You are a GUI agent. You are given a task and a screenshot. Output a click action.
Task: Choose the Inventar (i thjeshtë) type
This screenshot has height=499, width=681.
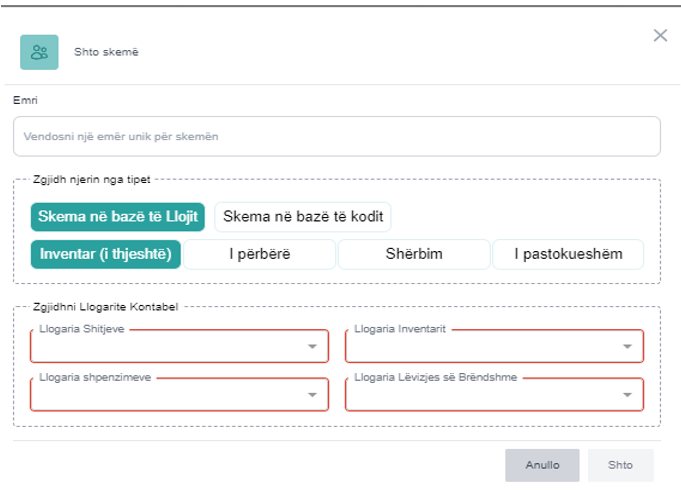click(x=106, y=254)
